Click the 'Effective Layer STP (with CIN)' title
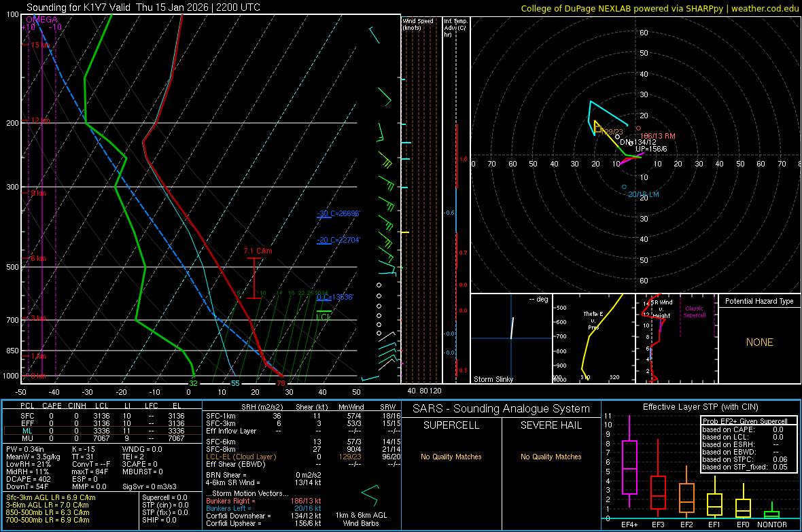 (x=700, y=407)
